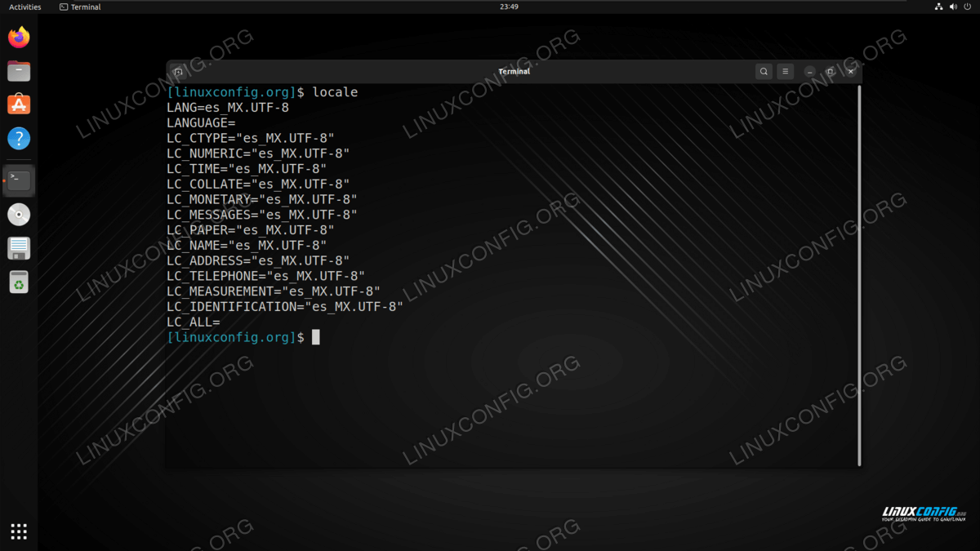
Task: Open the clock showing 23:49
Action: pos(507,7)
